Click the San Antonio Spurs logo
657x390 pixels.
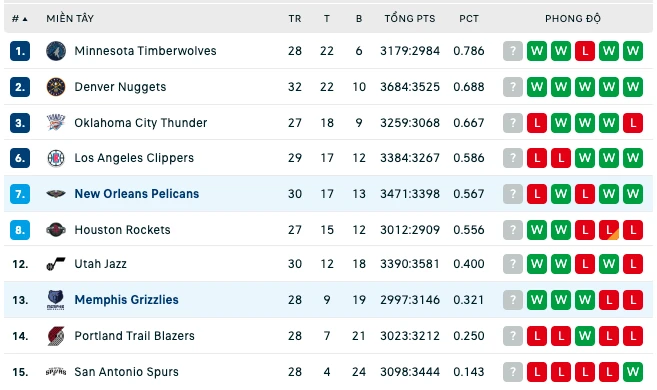click(56, 372)
